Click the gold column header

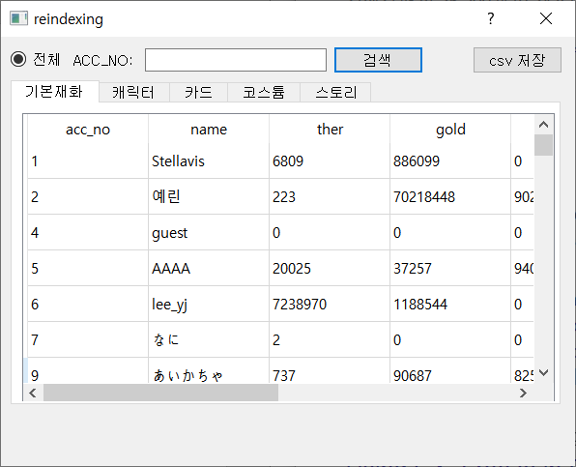pyautogui.click(x=450, y=129)
